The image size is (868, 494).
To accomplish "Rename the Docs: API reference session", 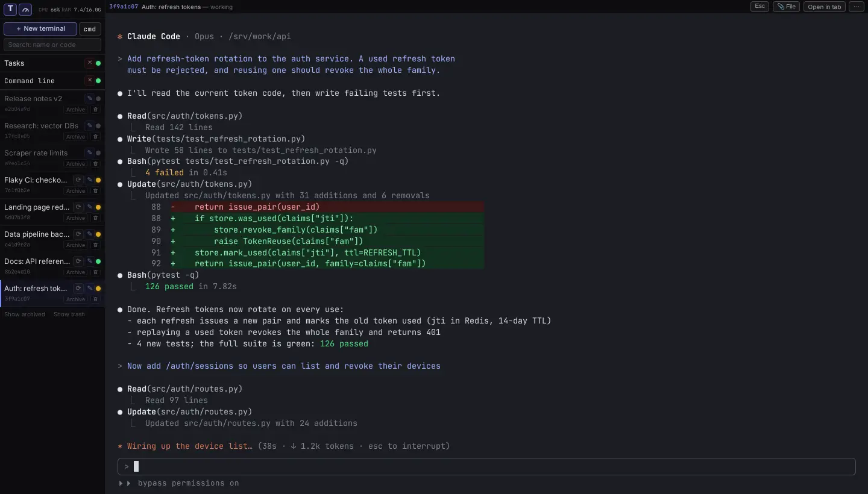I will tap(90, 261).
